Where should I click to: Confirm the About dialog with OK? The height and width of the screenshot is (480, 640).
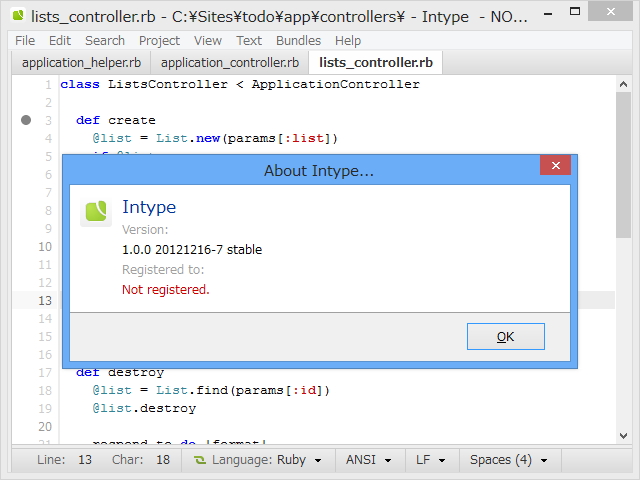click(506, 337)
